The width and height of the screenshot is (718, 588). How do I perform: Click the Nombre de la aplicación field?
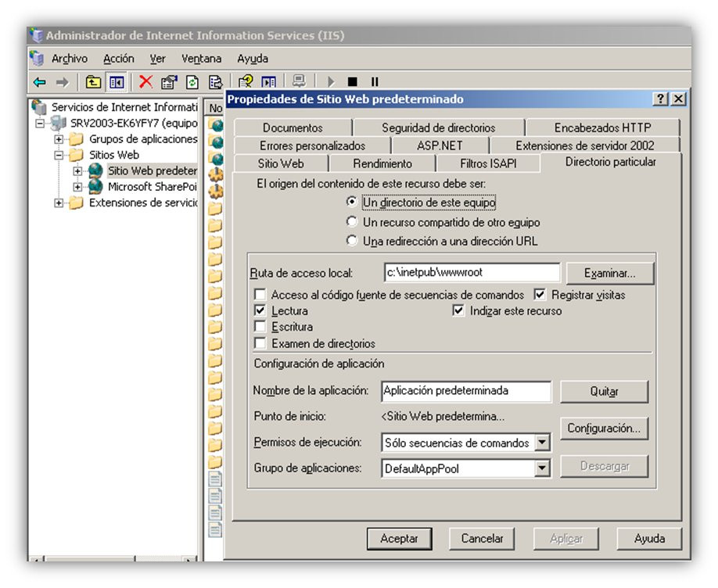pyautogui.click(x=466, y=391)
